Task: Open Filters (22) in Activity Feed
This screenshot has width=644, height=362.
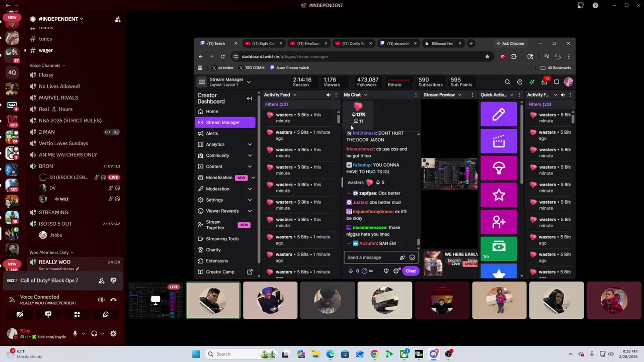Action: point(276,104)
